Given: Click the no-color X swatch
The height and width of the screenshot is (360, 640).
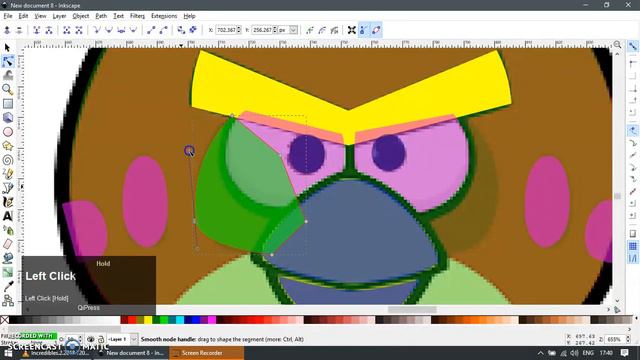Looking at the screenshot, I should tap(4, 320).
